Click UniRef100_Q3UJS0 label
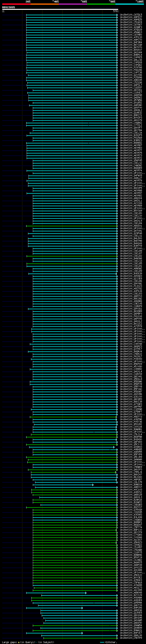 (x=131, y=397)
